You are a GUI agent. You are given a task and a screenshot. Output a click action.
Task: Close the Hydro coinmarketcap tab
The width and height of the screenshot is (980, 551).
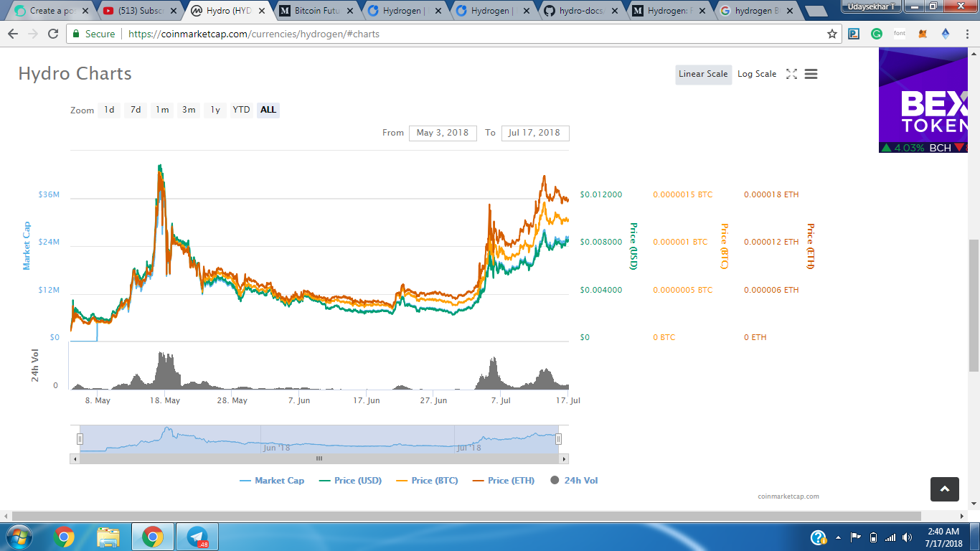tap(261, 11)
